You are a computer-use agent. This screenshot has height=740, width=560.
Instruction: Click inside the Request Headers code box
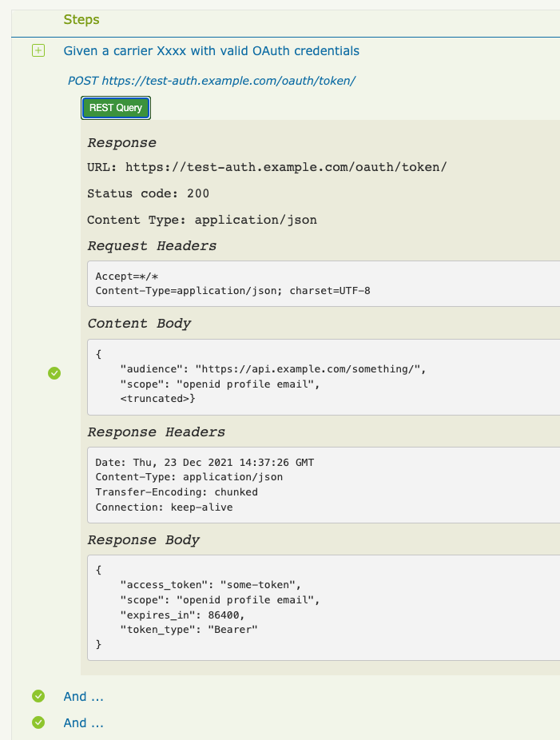point(320,284)
